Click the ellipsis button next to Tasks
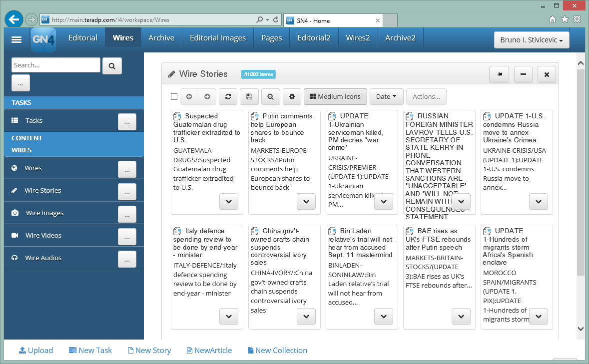The width and height of the screenshot is (589, 364). [x=127, y=122]
